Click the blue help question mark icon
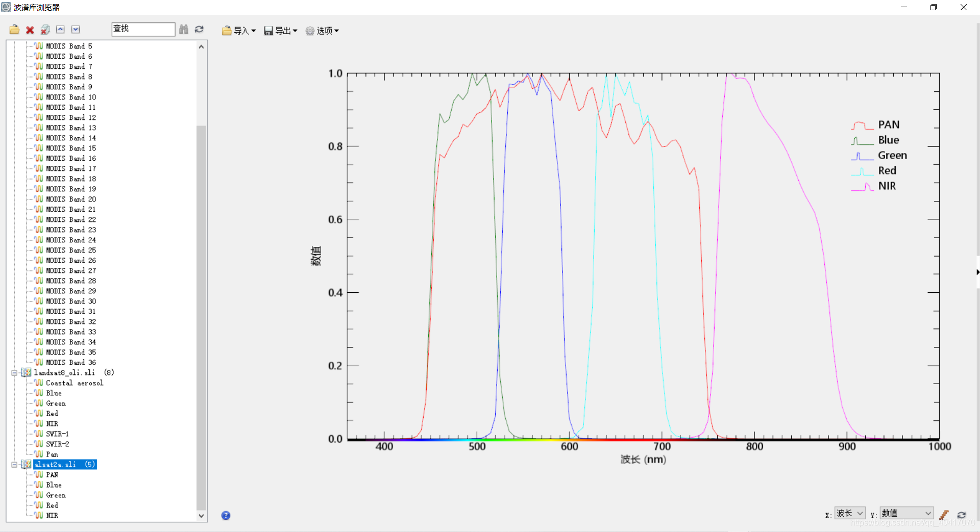Image resolution: width=980 pixels, height=532 pixels. [x=226, y=515]
